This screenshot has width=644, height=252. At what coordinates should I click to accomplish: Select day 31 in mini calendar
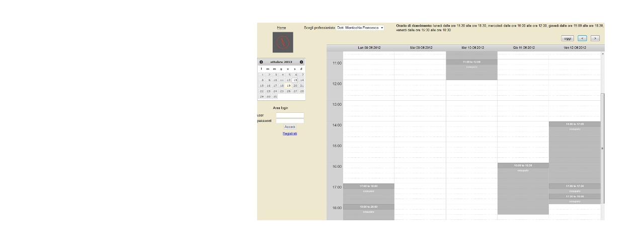tap(275, 97)
